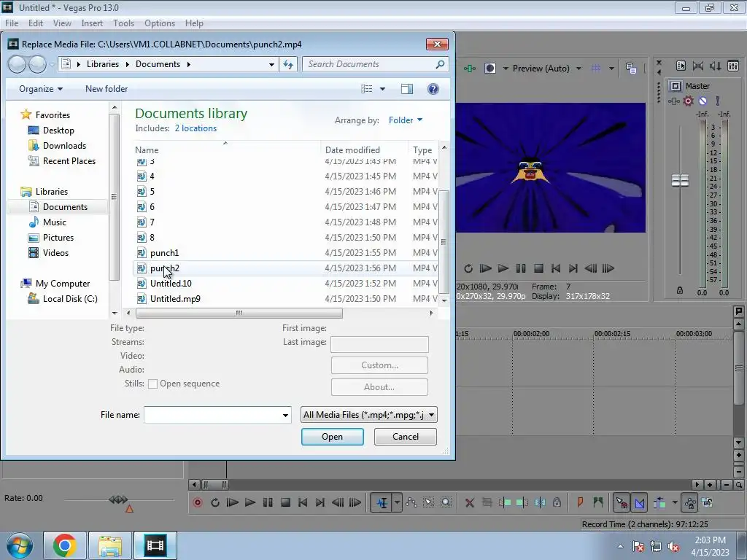
Task: Click the file list horizontal scrollbar
Action: click(x=239, y=313)
